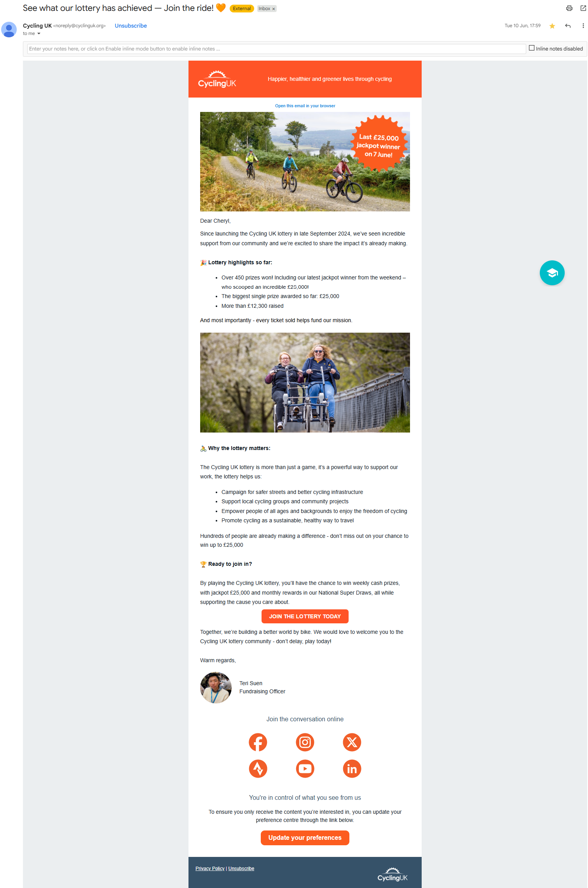Print this email using the printer icon
The image size is (588, 888).
(x=569, y=8)
